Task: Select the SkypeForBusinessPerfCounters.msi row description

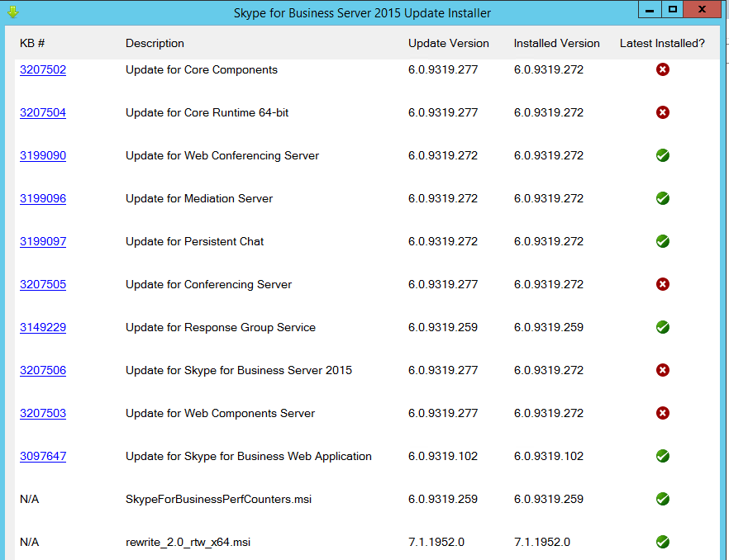Action: tap(218, 499)
